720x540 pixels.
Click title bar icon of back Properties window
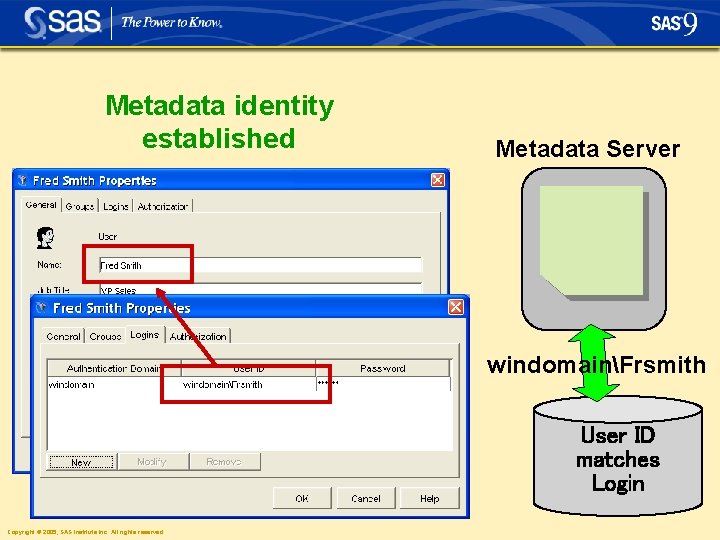[22, 180]
